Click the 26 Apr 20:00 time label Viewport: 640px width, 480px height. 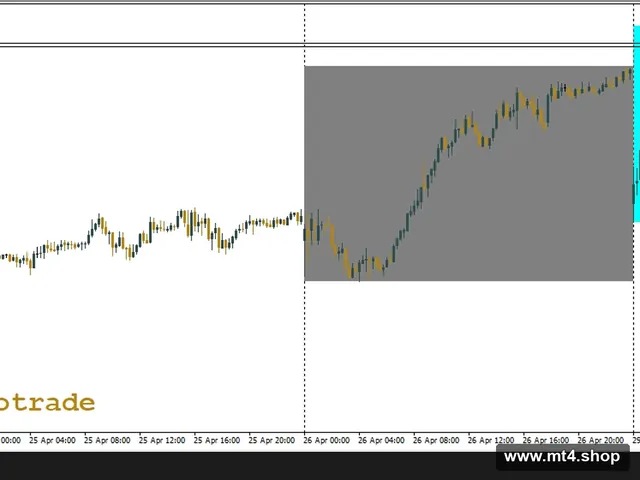(600, 440)
